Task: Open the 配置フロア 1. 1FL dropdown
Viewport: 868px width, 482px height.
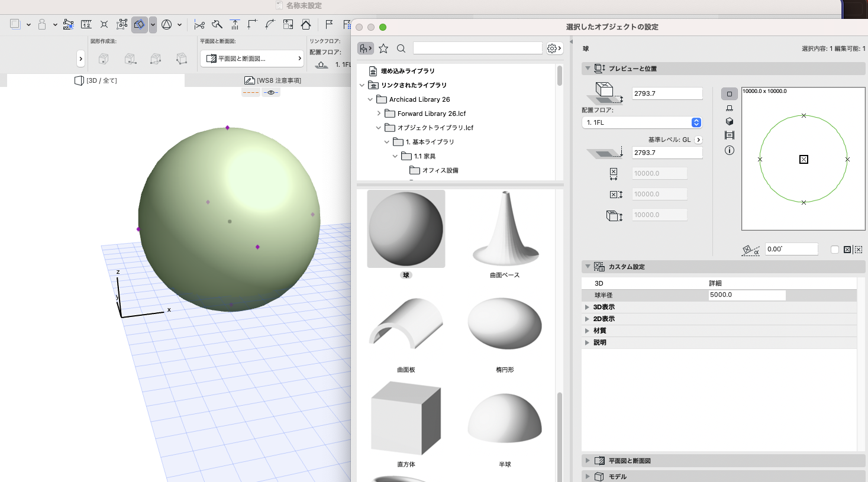Action: (642, 122)
